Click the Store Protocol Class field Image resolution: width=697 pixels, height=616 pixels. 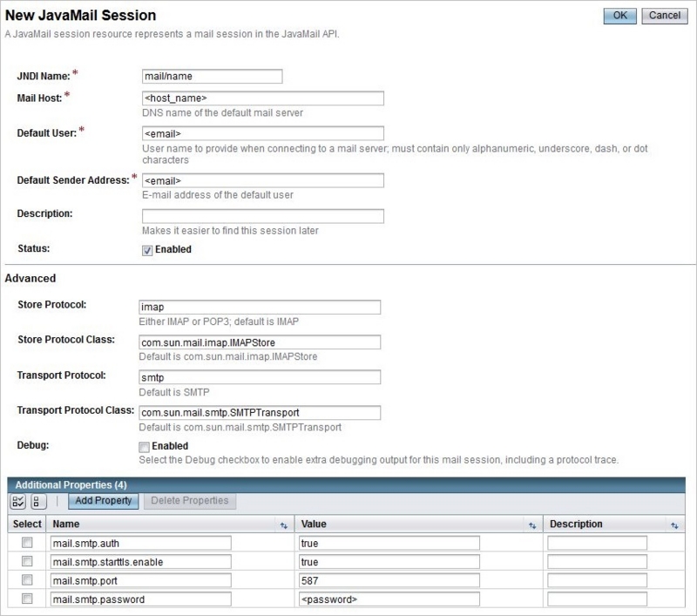point(260,342)
